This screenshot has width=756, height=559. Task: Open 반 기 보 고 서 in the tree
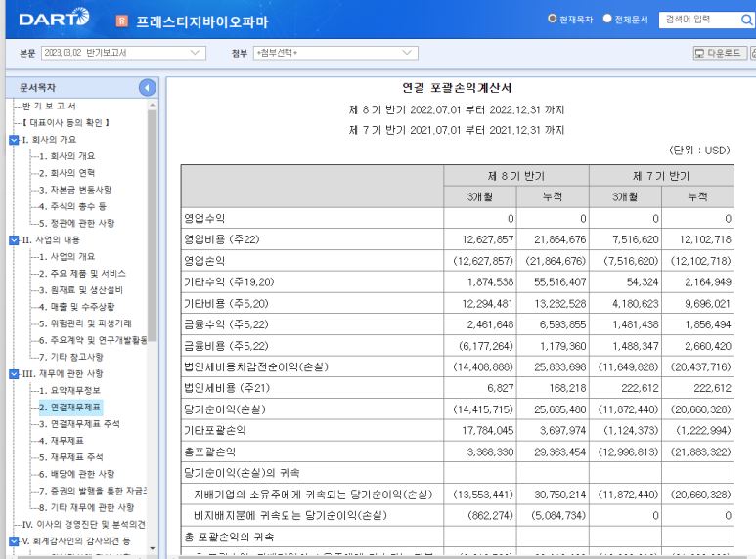click(x=49, y=106)
